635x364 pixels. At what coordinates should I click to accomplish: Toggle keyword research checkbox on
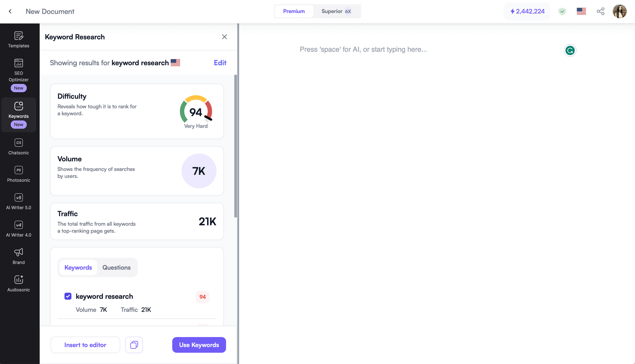pos(68,296)
